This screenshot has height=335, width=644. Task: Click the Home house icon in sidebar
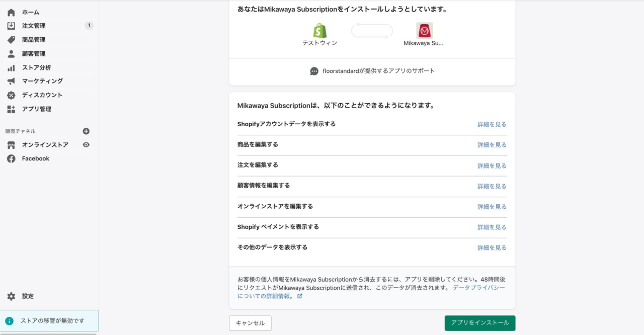pos(11,12)
